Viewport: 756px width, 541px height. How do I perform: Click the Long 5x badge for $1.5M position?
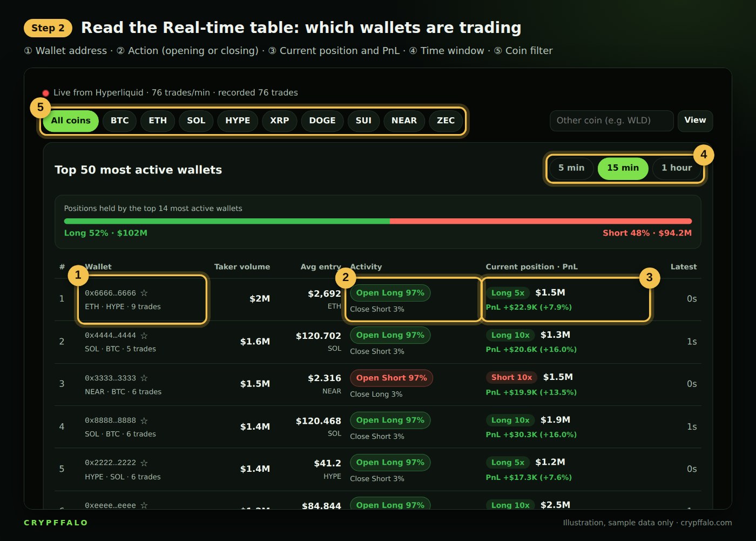click(508, 293)
